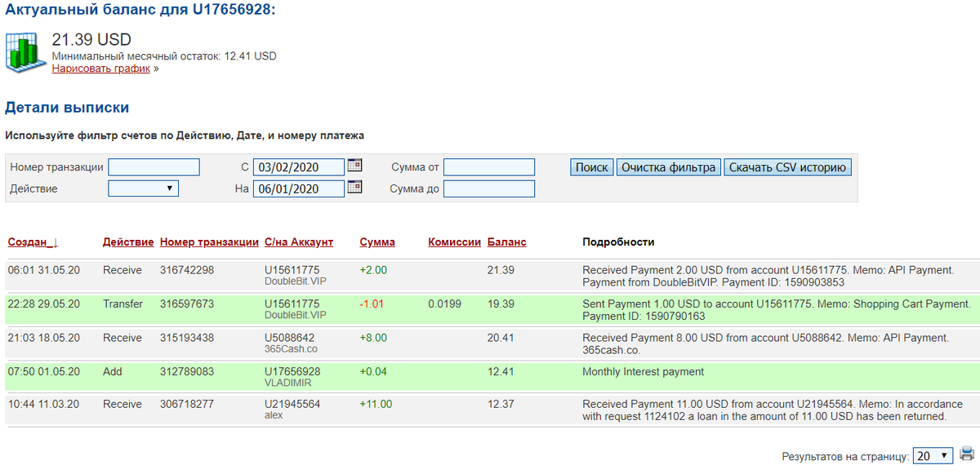The image size is (980, 474).
Task: Focus the Сумма до input field
Action: (489, 188)
